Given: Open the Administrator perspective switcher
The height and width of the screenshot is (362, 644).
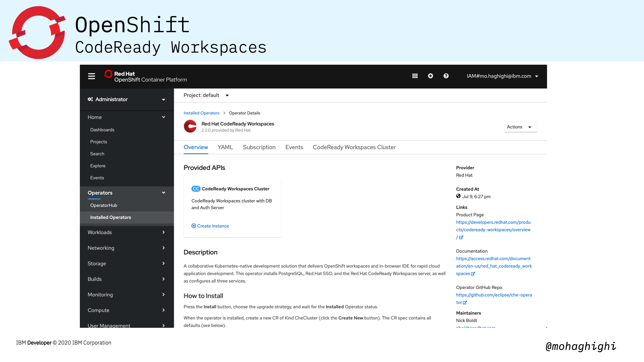Looking at the screenshot, I should pyautogui.click(x=127, y=100).
